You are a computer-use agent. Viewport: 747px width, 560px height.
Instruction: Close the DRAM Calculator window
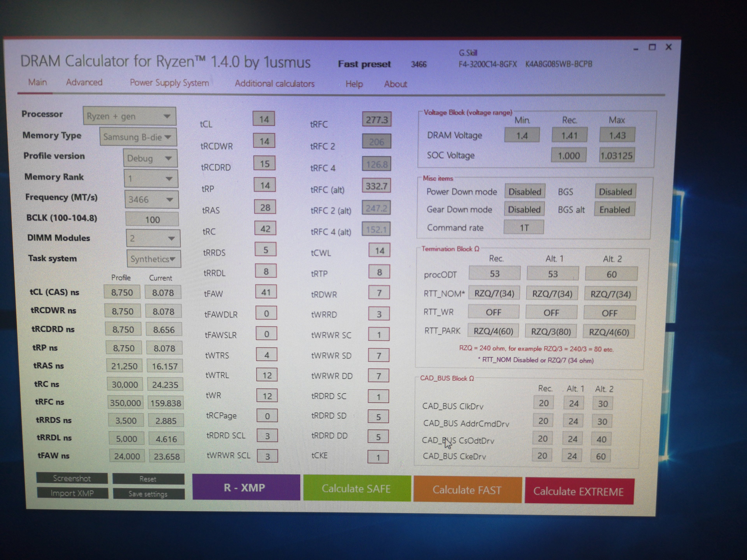669,47
